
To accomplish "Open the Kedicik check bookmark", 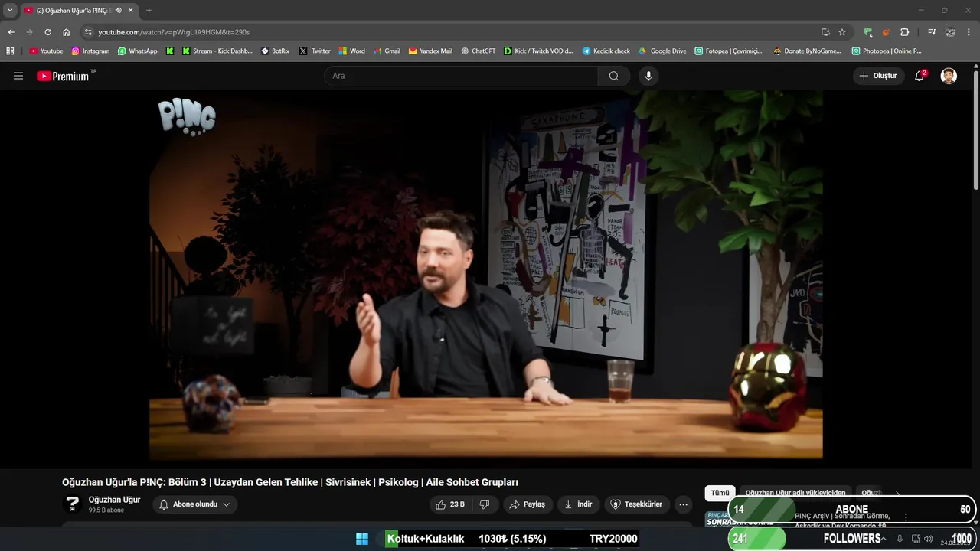I will coord(606,51).
